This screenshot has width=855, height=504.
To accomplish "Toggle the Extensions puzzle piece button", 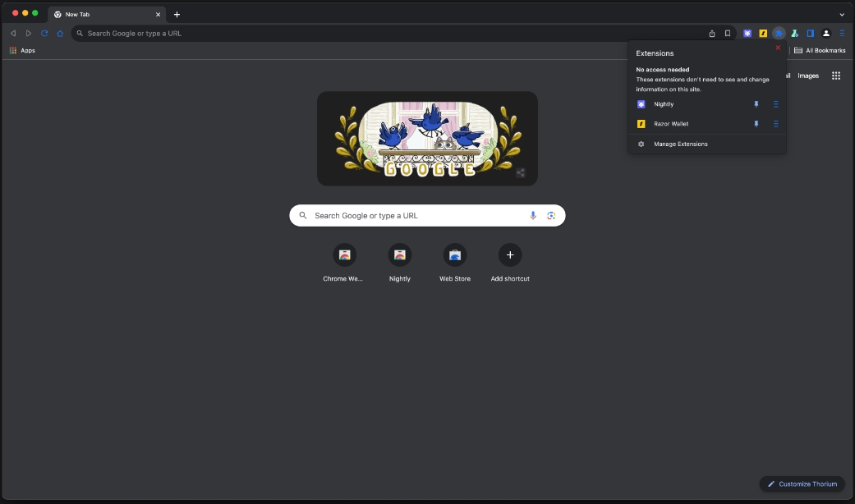I will pos(779,33).
